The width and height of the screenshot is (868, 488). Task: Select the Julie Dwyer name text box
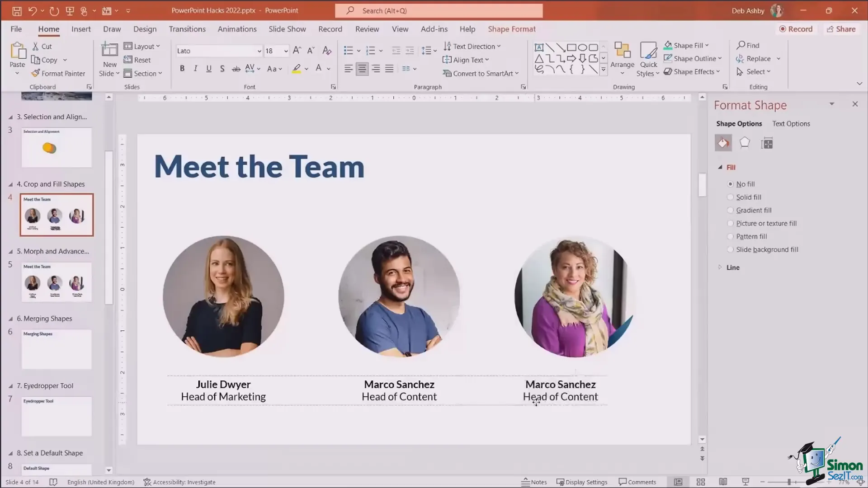(223, 385)
